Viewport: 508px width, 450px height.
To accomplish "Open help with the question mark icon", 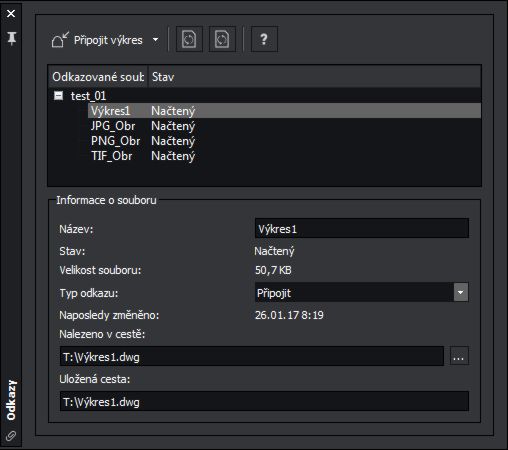I will (x=264, y=39).
